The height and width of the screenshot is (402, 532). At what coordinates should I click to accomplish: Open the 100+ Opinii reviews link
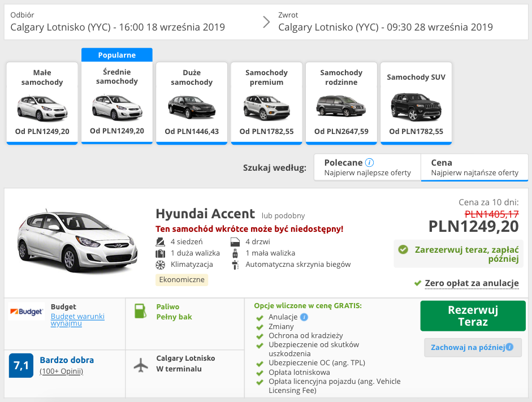click(61, 371)
